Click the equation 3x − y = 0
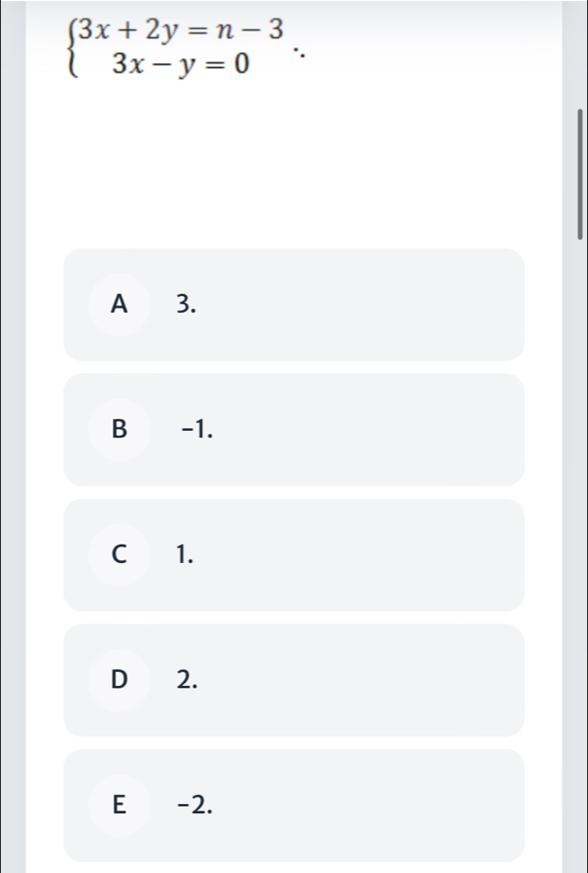 [181, 66]
